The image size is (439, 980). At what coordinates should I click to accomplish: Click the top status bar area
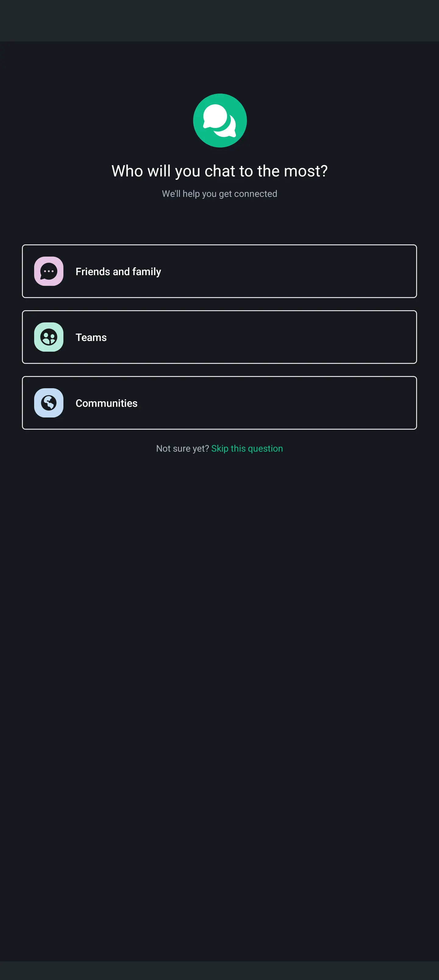tap(219, 20)
